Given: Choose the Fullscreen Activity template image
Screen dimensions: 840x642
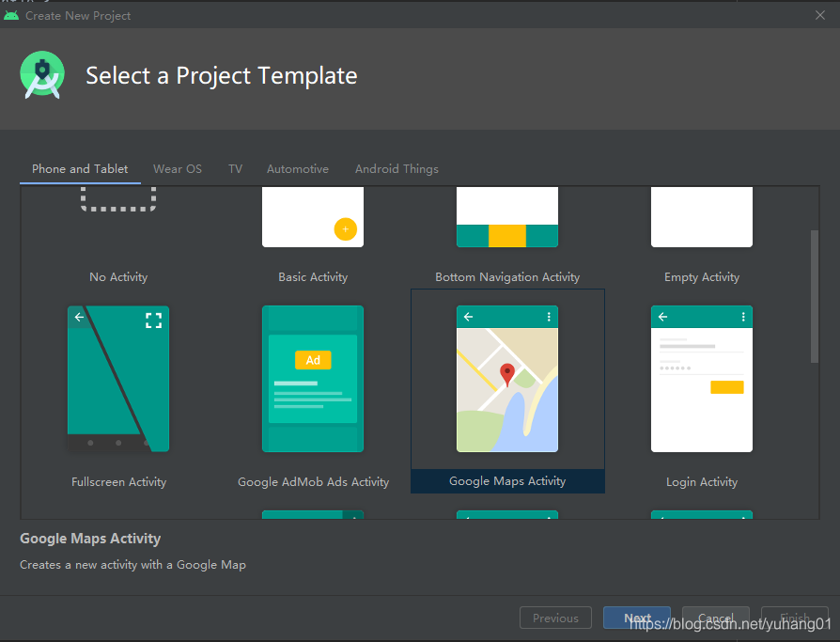Looking at the screenshot, I should 118,379.
